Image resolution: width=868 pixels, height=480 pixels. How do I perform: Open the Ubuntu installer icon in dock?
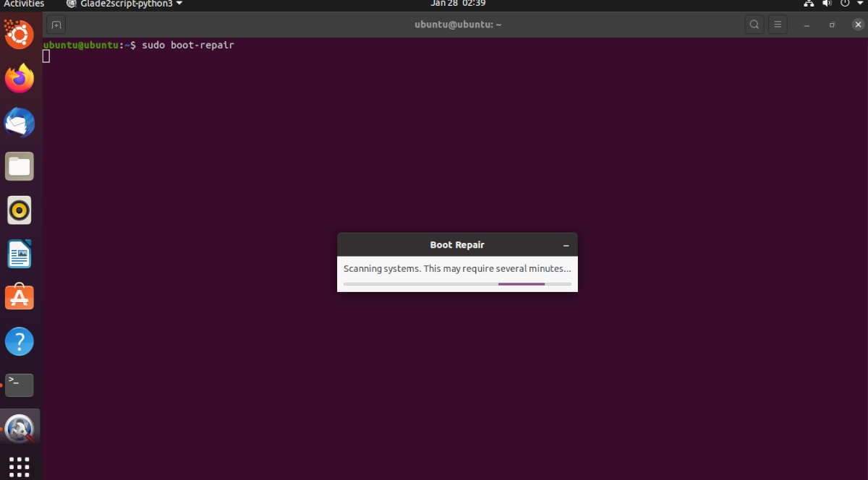[20, 34]
